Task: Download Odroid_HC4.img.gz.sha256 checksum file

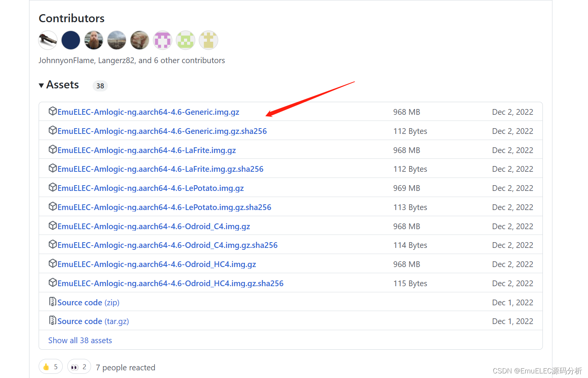Action: tap(171, 283)
